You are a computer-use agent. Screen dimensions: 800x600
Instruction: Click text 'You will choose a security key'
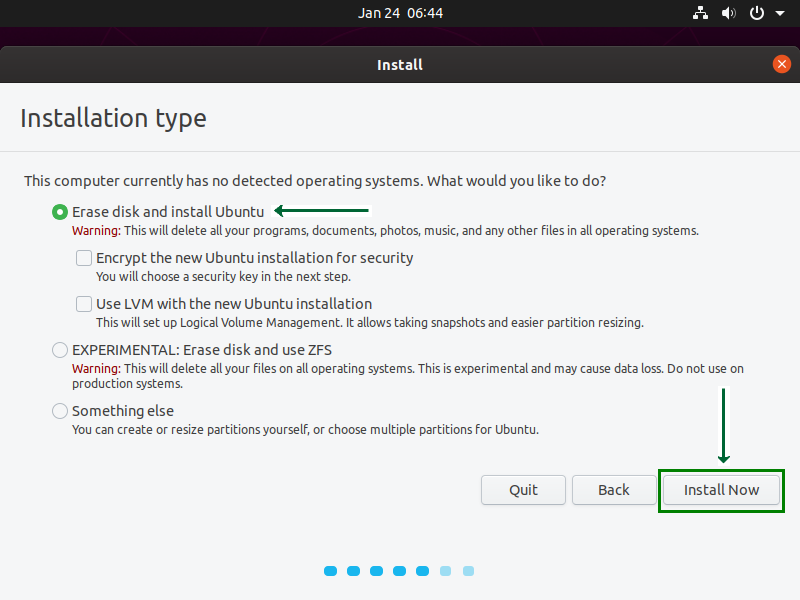pos(223,277)
